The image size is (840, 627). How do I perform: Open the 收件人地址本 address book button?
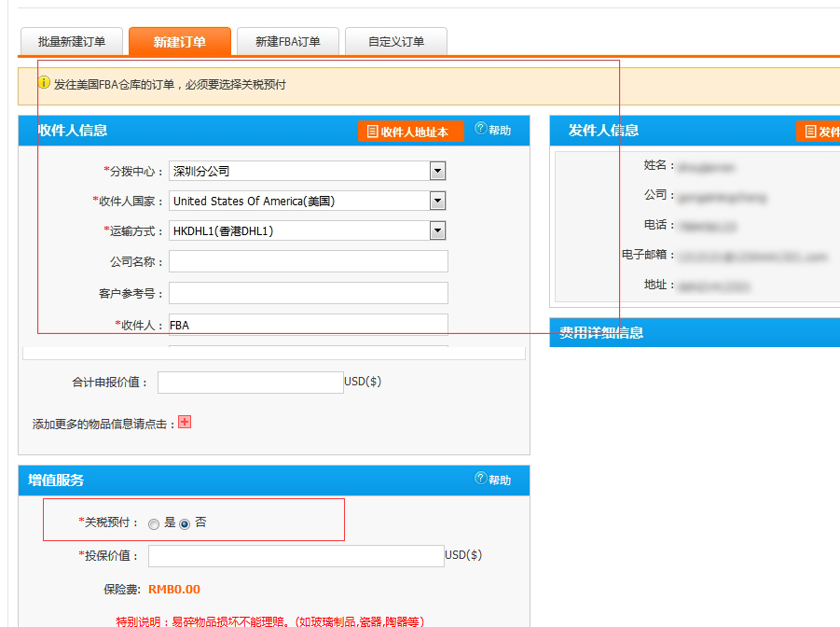[409, 132]
